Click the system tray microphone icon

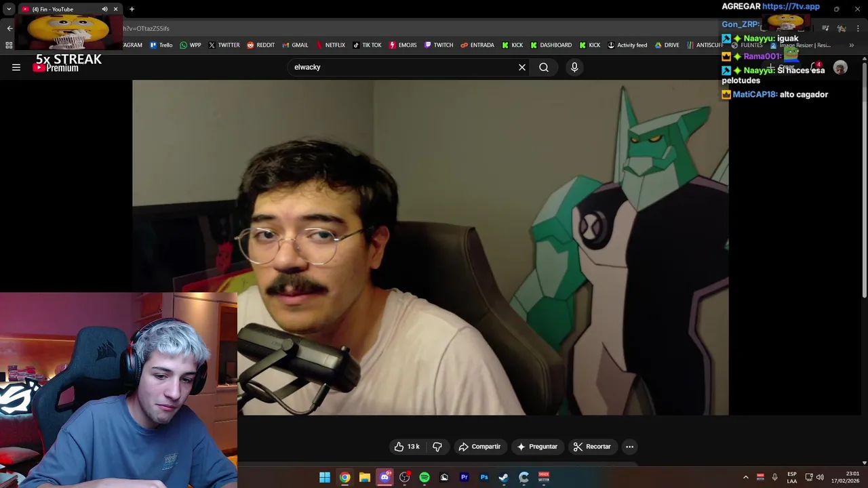tap(774, 478)
